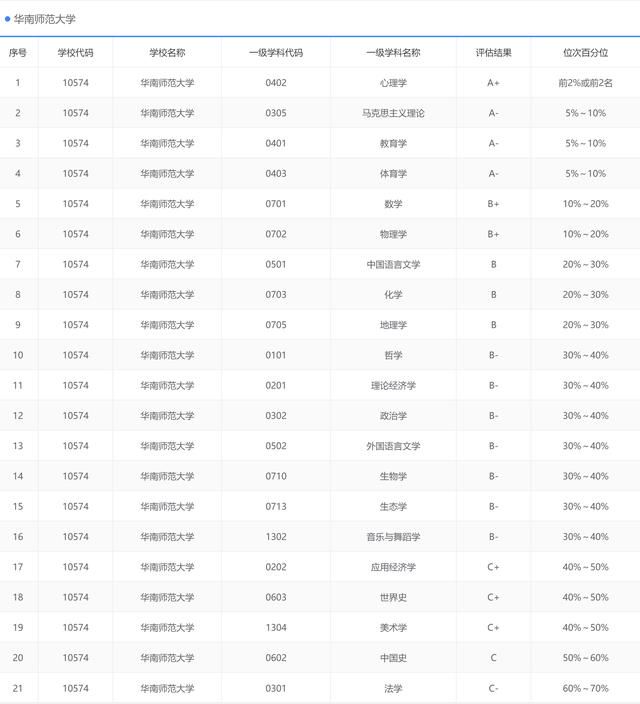Click the 一级学科名称 column header
The height and width of the screenshot is (704, 640).
point(393,53)
